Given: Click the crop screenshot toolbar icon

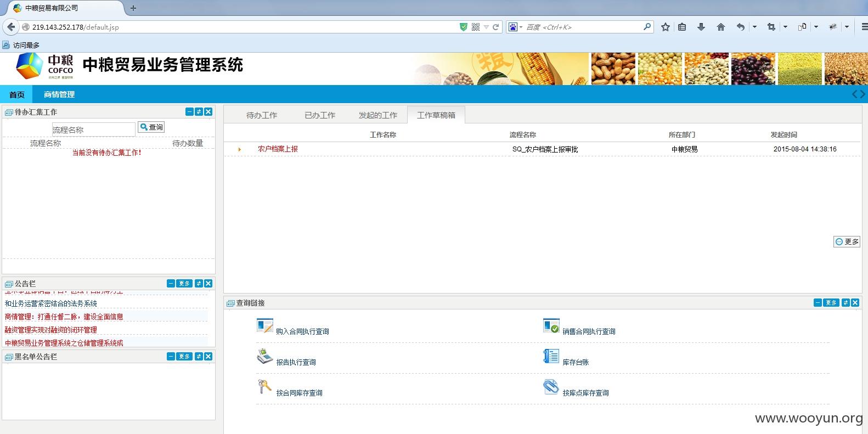Looking at the screenshot, I should (x=771, y=27).
